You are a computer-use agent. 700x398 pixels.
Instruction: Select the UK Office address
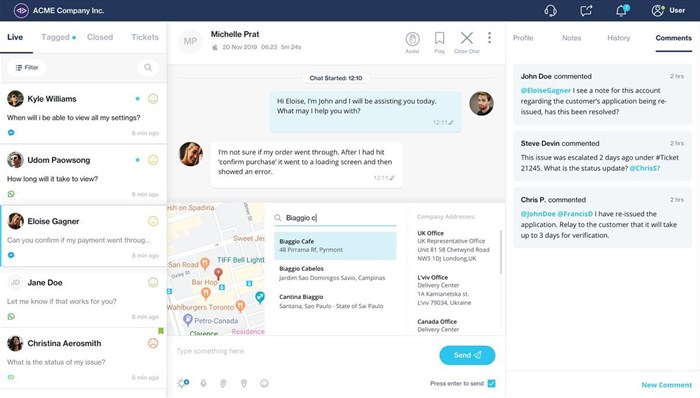point(453,246)
